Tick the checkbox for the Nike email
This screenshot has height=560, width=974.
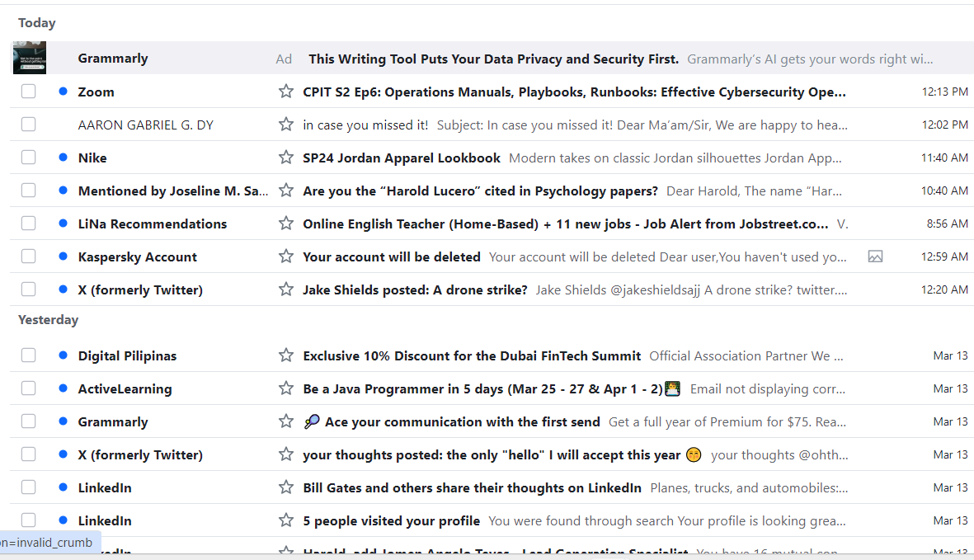pyautogui.click(x=29, y=158)
